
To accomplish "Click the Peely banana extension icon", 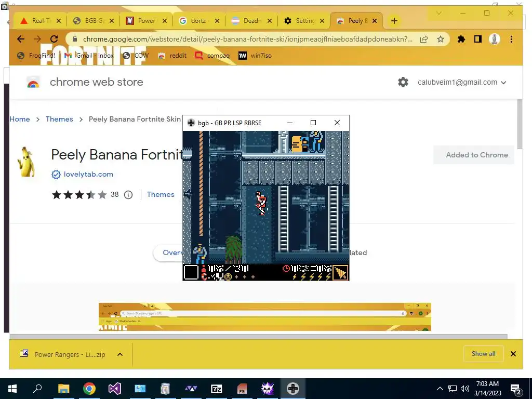I will [26, 162].
